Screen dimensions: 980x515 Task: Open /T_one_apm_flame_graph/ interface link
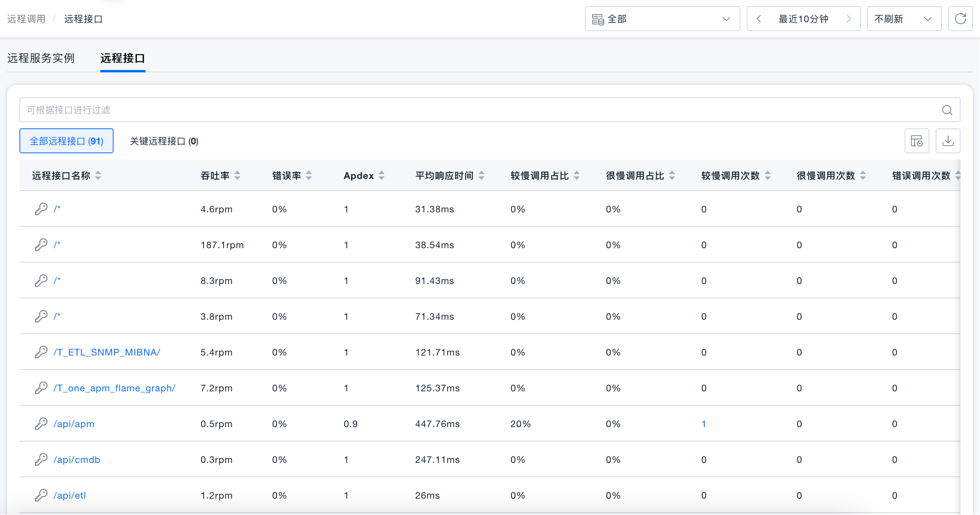(114, 388)
